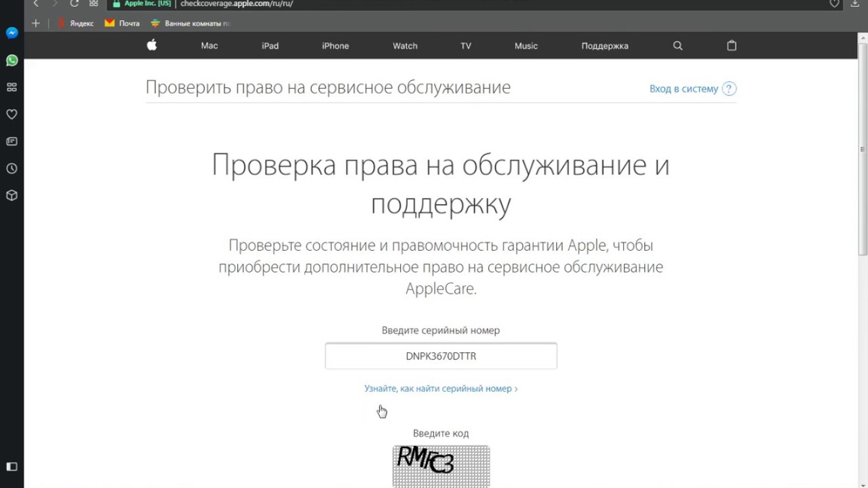Click the Apple Inc. security lock badge
Screen dimensions: 868x488
pyautogui.click(x=142, y=3)
